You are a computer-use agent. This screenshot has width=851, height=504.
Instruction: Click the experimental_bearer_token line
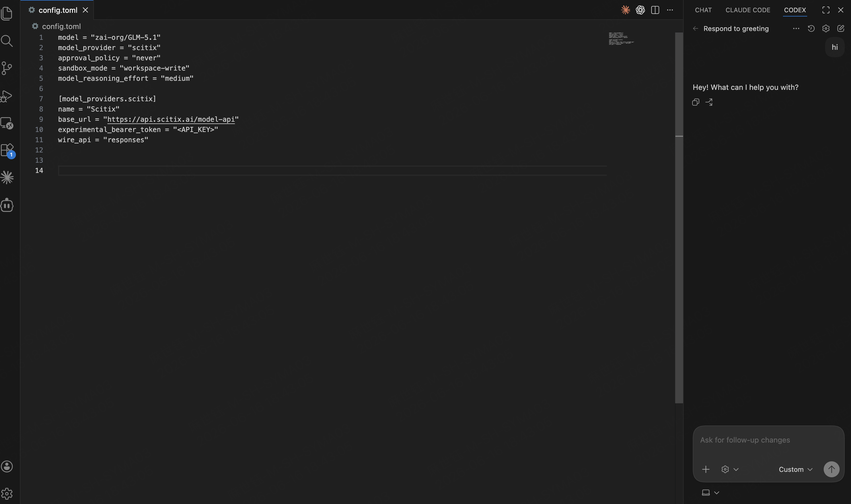pos(138,129)
